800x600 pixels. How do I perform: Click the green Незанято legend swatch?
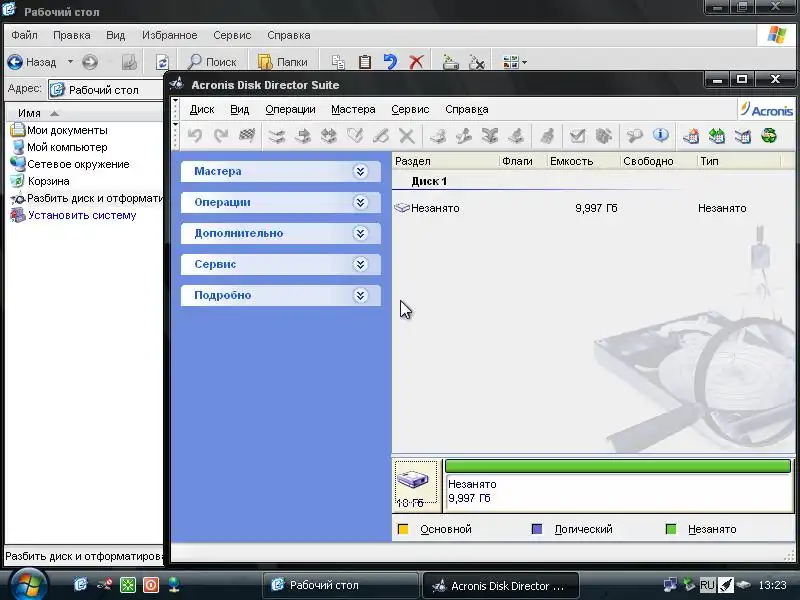(671, 529)
